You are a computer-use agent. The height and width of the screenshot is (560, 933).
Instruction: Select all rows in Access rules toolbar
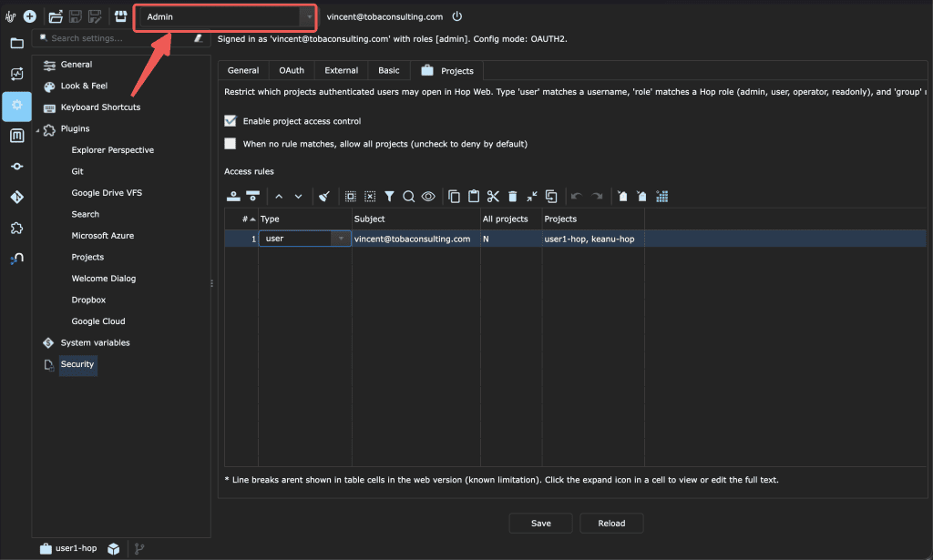351,196
